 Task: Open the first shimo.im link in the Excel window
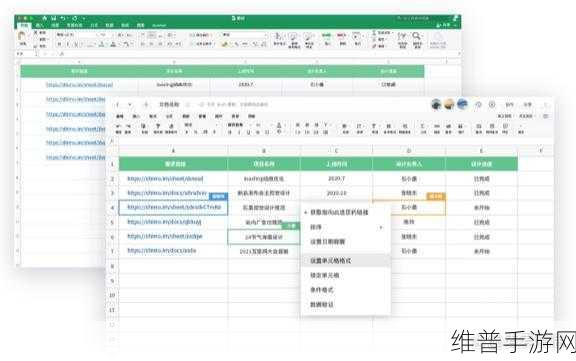pos(79,85)
